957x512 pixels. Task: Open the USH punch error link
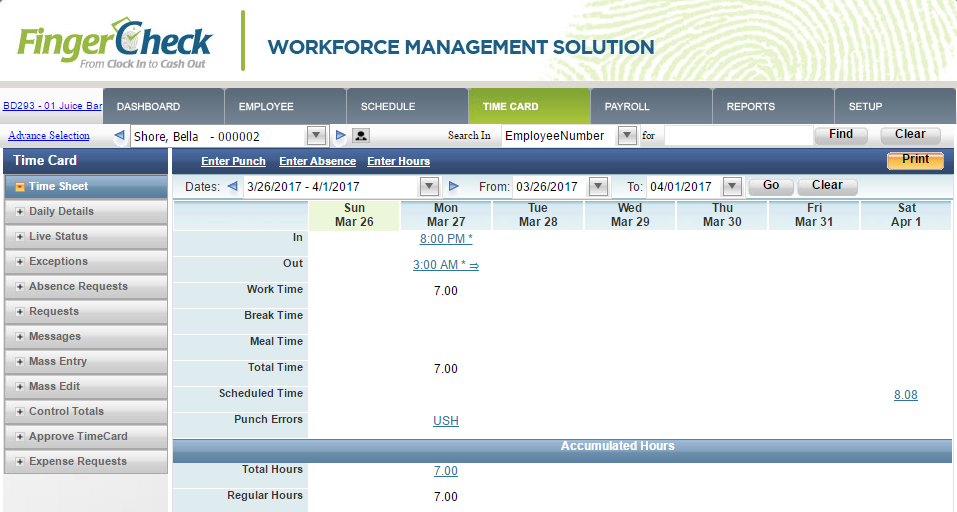click(446, 421)
